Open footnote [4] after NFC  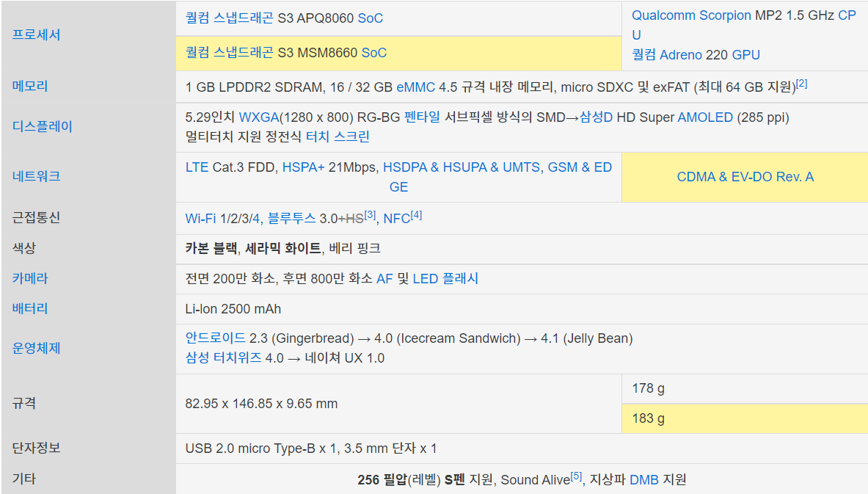[416, 215]
